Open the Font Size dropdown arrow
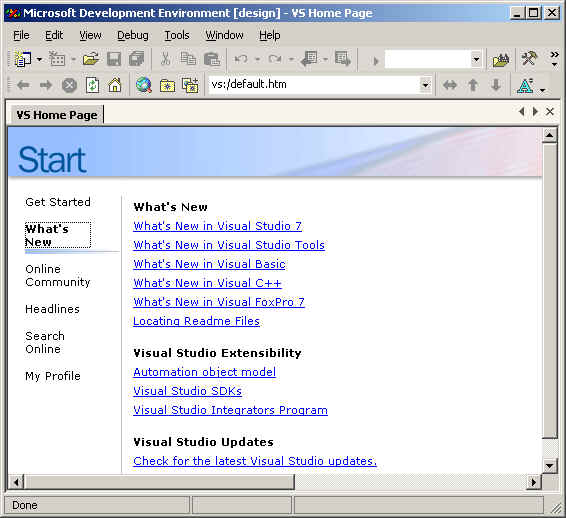 pos(543,90)
